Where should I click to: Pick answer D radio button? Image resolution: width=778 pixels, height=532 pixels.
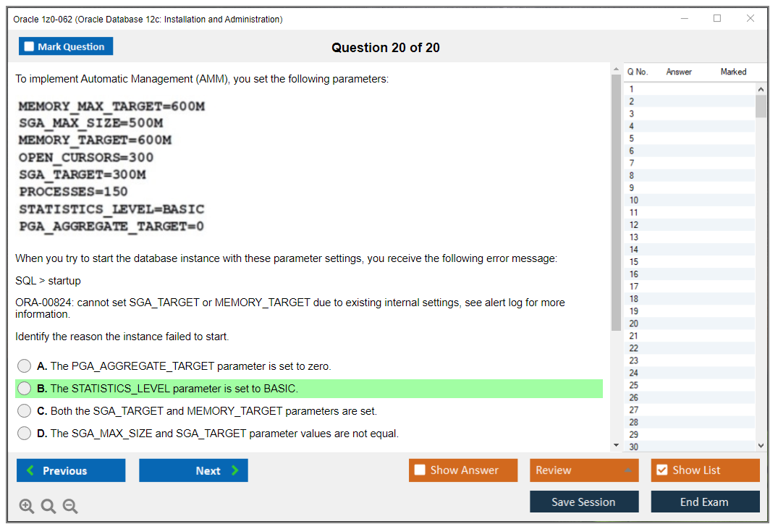pos(25,434)
